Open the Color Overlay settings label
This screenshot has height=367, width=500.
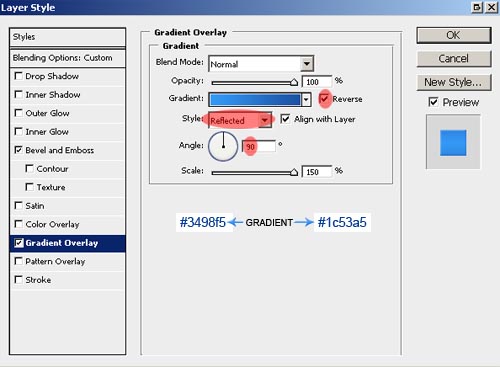pos(52,224)
